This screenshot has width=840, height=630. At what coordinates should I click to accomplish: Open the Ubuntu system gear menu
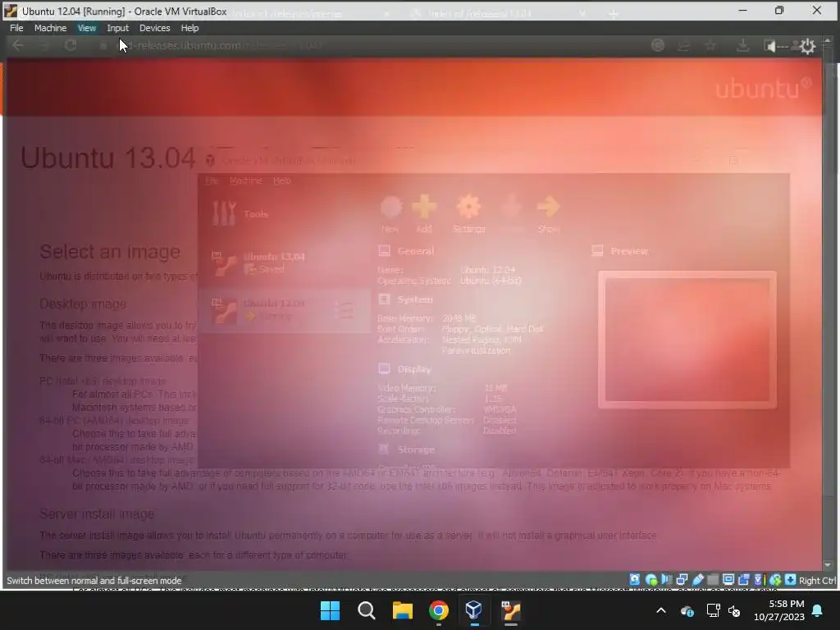coord(807,47)
